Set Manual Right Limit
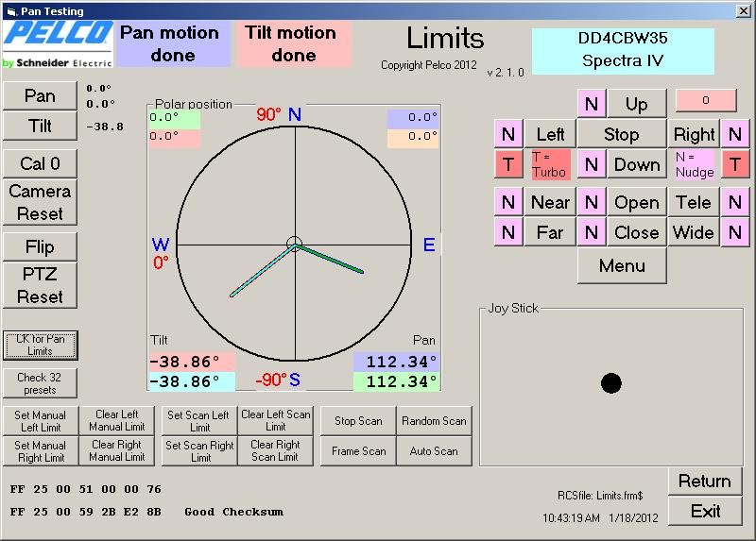The height and width of the screenshot is (541, 756). (x=41, y=451)
